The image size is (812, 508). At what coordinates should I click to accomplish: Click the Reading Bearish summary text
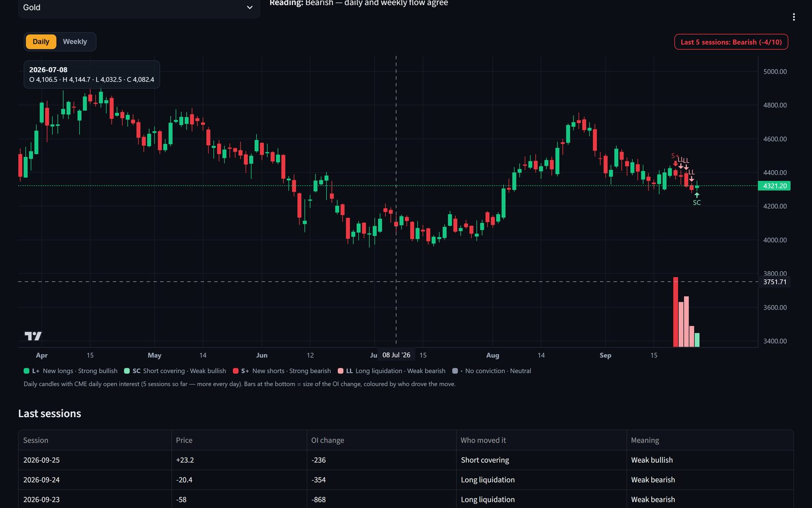click(359, 3)
